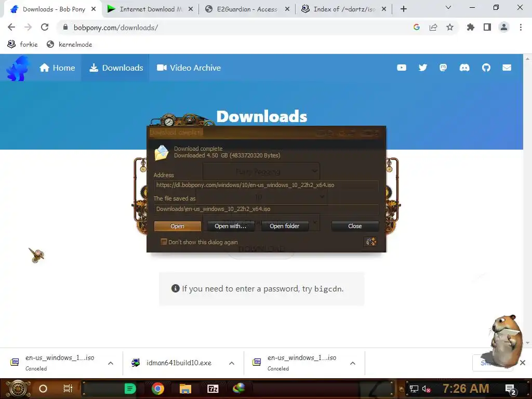Screen dimensions: 532x399
Task: Open 7-Zip from the taskbar
Action: pyautogui.click(x=212, y=389)
